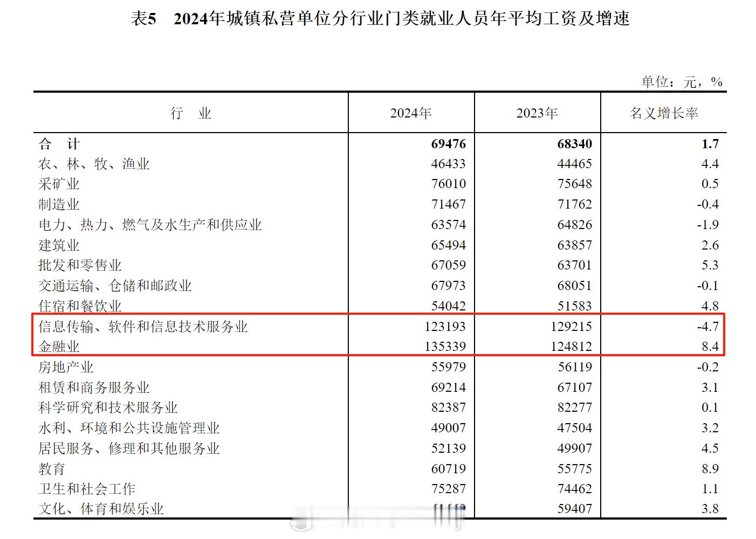
Task: Click growth rate 4.8
Action: point(710,306)
